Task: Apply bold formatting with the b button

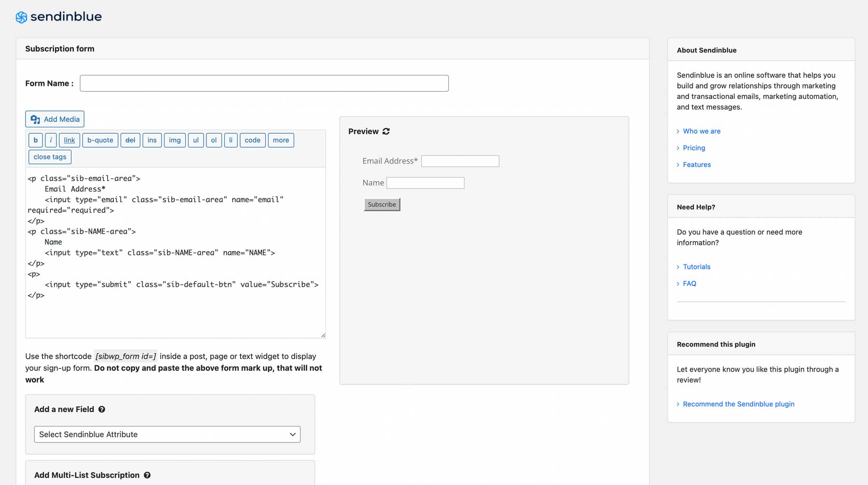Action: pyautogui.click(x=35, y=140)
